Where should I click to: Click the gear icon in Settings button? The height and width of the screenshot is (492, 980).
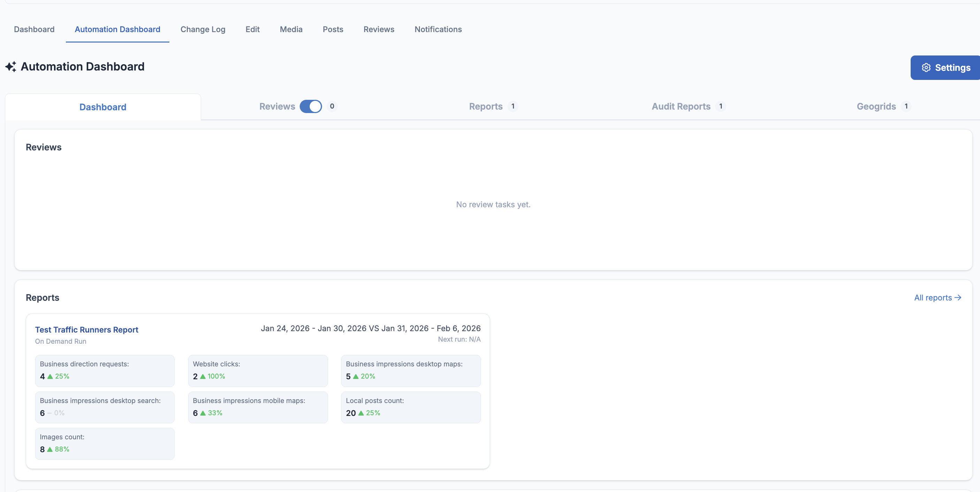tap(926, 67)
